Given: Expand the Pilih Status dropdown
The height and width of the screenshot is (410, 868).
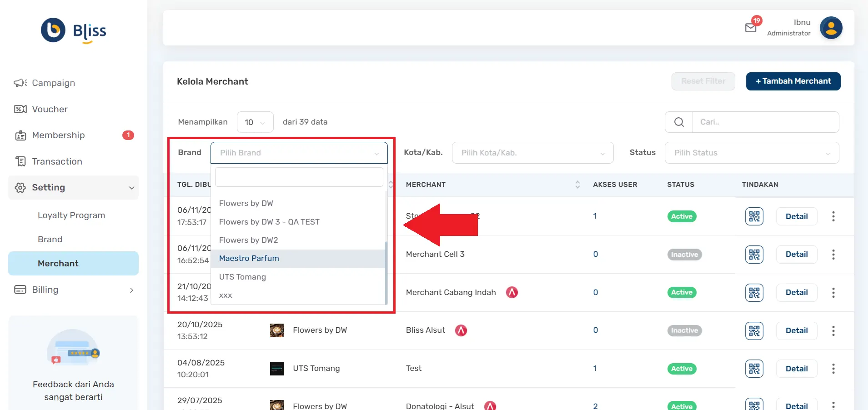Looking at the screenshot, I should [x=752, y=153].
